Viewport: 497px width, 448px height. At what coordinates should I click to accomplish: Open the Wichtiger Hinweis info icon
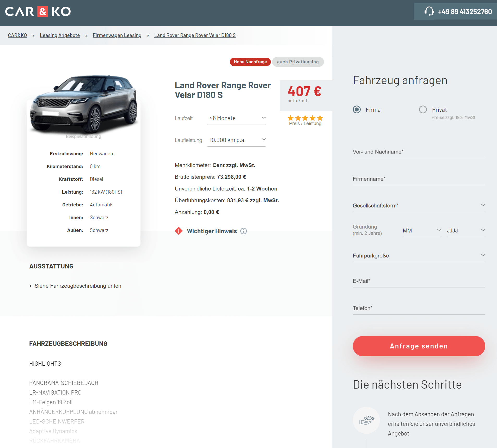tap(243, 231)
